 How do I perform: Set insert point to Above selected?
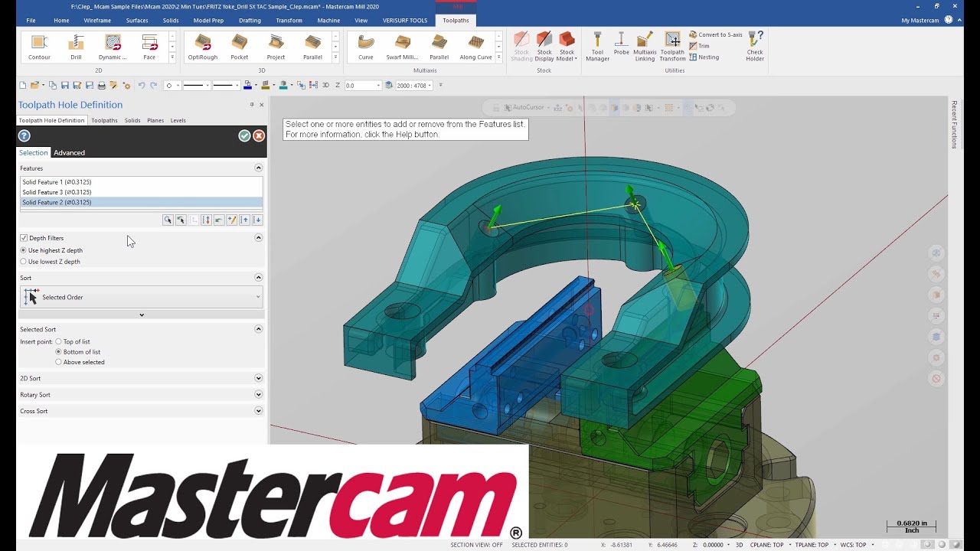pyautogui.click(x=80, y=362)
